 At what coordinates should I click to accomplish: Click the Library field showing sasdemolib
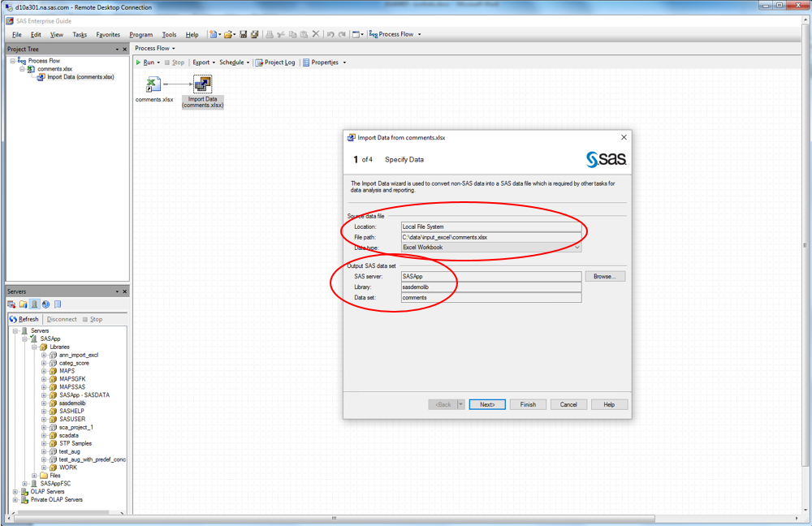tap(491, 287)
